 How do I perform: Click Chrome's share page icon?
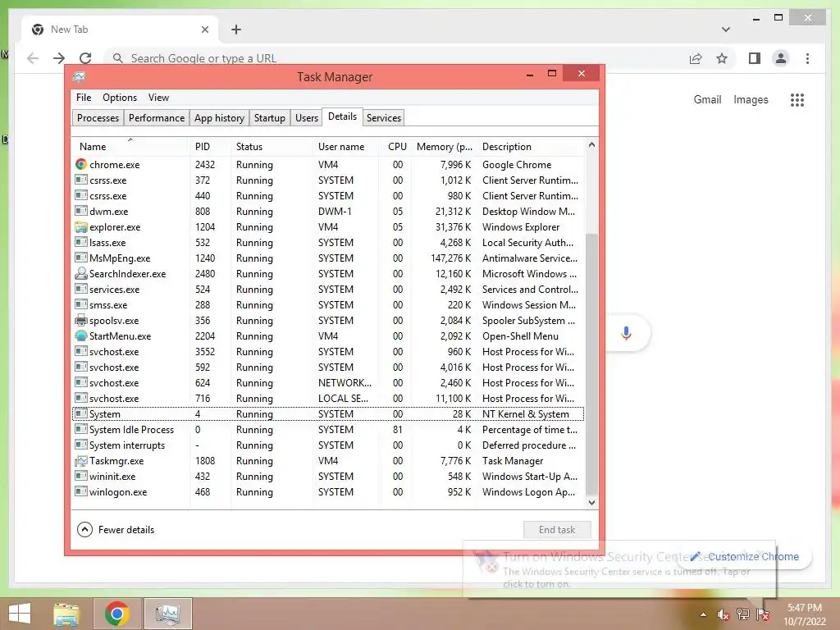(x=696, y=58)
